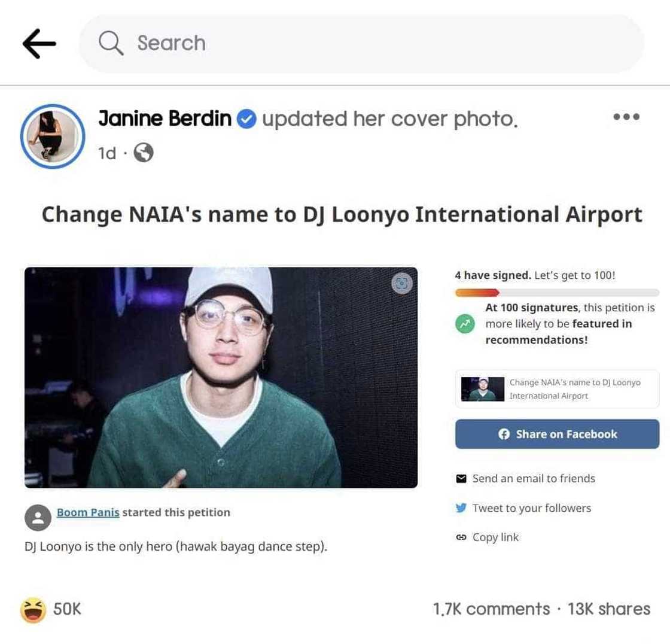This screenshot has height=644, width=670.
Task: Click the blue verified badge
Action: coord(246,120)
